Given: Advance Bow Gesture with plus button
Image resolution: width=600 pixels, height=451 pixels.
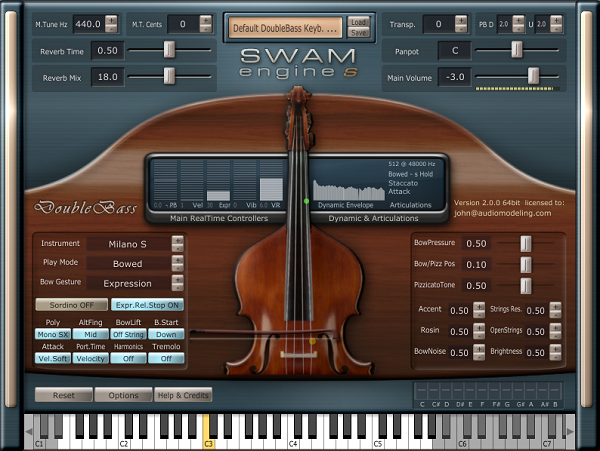Looking at the screenshot, I should point(178,279).
